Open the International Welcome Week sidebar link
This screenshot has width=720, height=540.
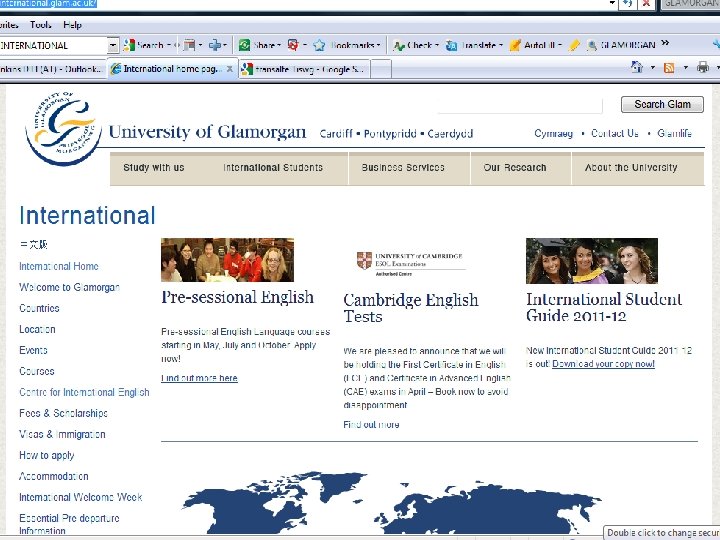coord(80,497)
